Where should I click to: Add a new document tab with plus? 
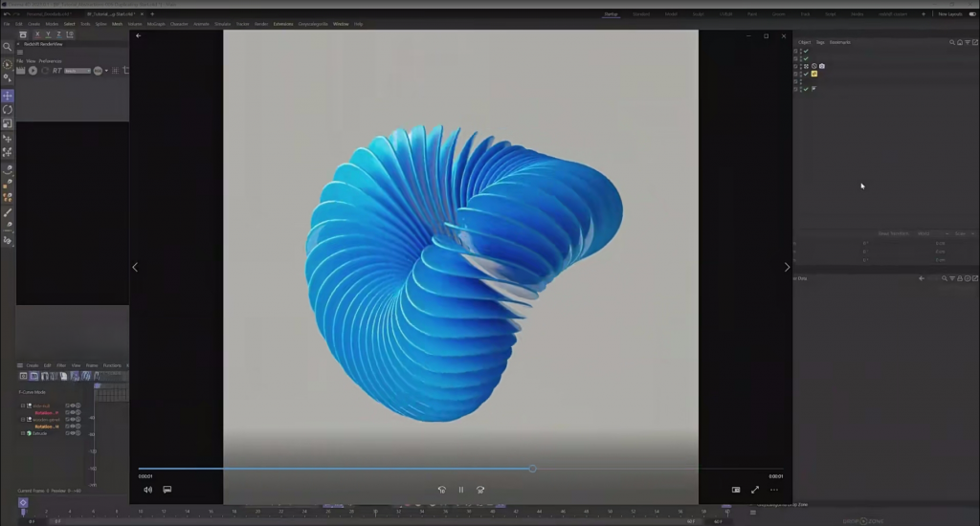pos(152,13)
